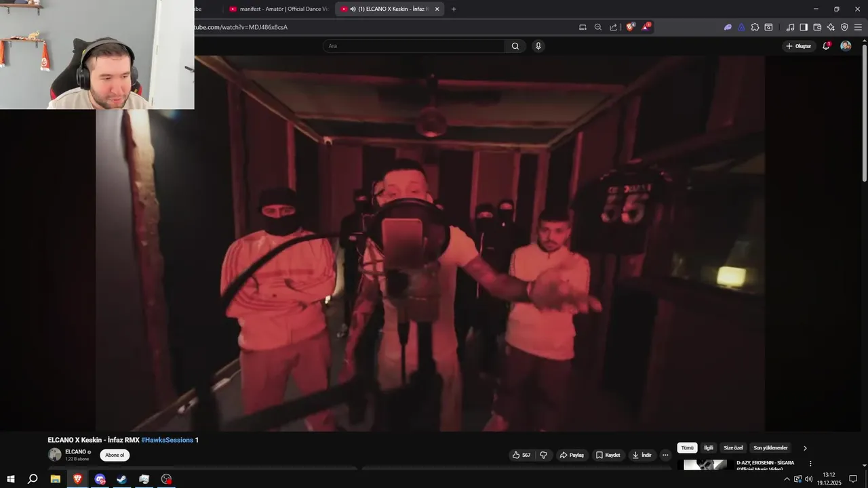Open YouTube account avatar menu
This screenshot has width=868, height=488.
pos(846,46)
